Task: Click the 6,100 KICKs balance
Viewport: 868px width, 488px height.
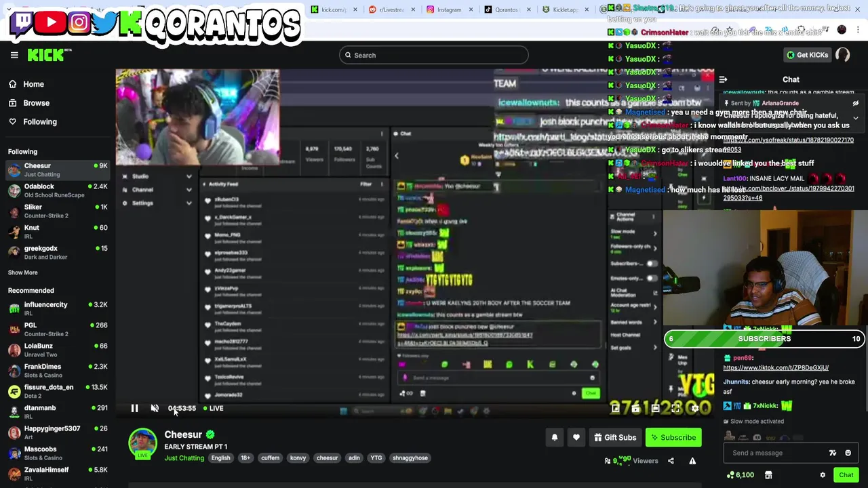Action: tap(739, 475)
